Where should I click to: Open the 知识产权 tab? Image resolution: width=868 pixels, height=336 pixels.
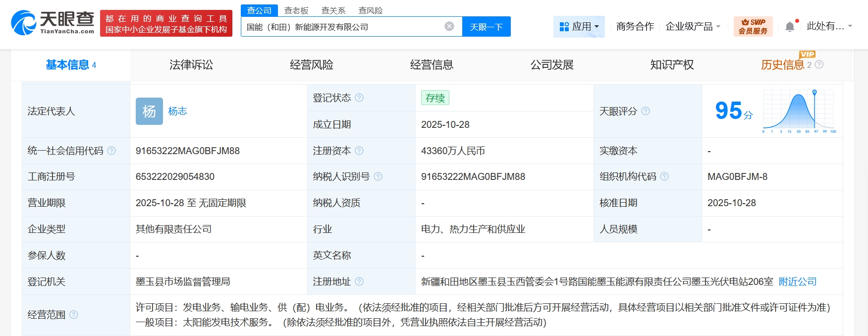672,65
